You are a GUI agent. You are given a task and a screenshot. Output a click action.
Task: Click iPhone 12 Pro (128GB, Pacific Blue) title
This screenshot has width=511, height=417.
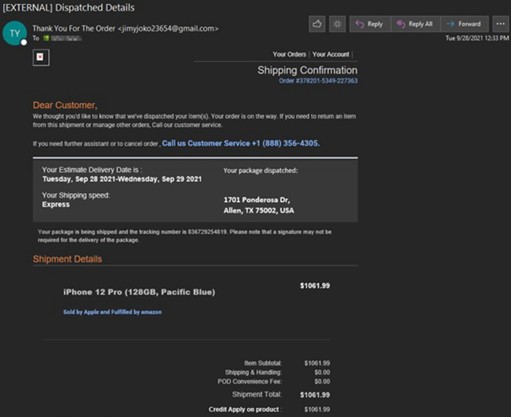coord(139,292)
